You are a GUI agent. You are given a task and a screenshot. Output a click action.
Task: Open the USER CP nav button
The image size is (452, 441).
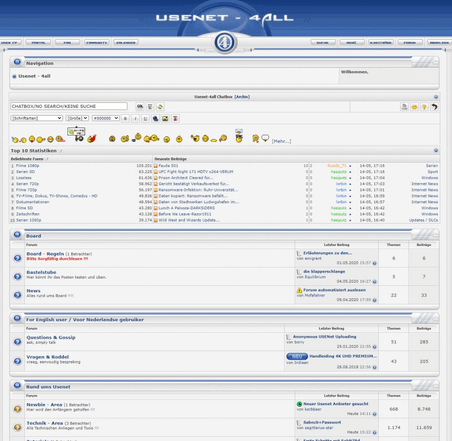pyautogui.click(x=10, y=43)
